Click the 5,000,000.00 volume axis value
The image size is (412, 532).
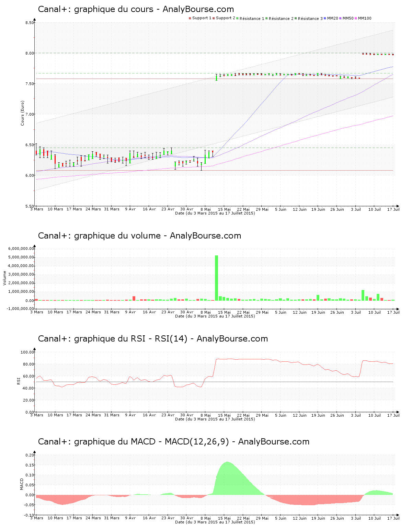coord(21,257)
